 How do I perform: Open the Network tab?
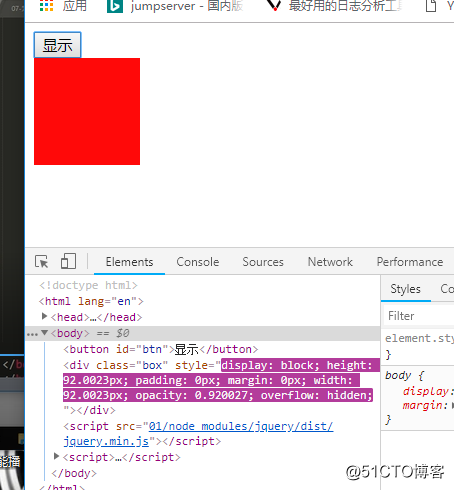330,262
